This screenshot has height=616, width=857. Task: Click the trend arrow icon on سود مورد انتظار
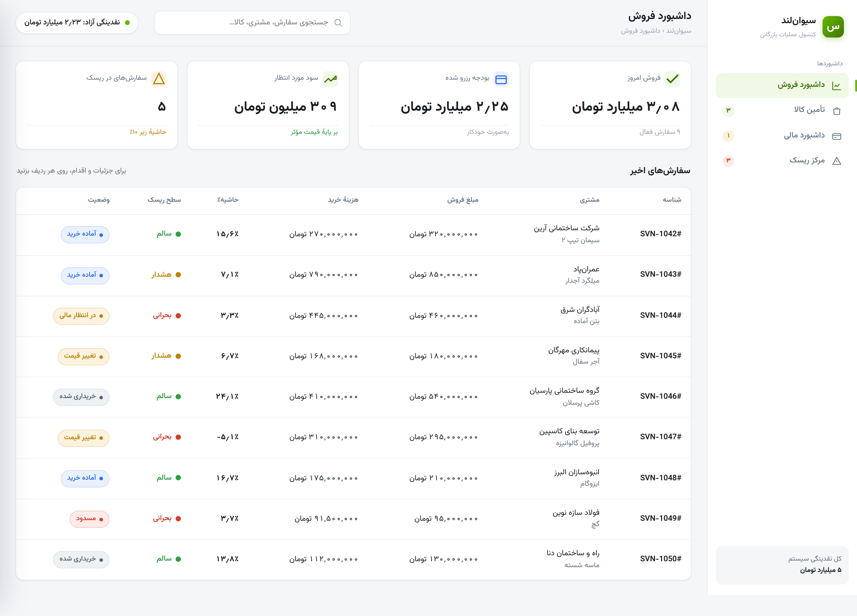tap(330, 79)
